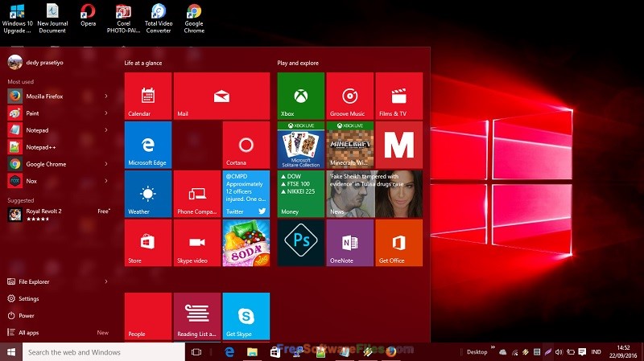
Task: Open the Cortana tile
Action: tap(246, 145)
